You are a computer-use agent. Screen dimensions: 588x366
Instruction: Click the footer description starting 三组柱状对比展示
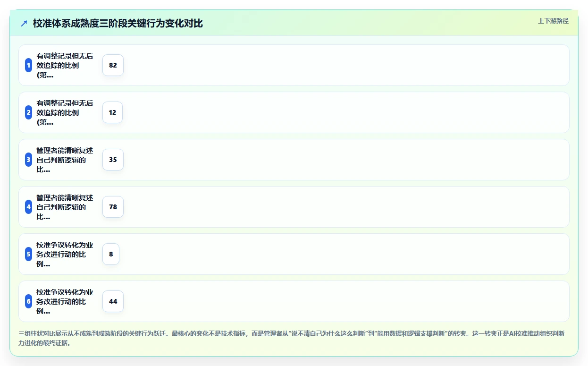pyautogui.click(x=292, y=338)
